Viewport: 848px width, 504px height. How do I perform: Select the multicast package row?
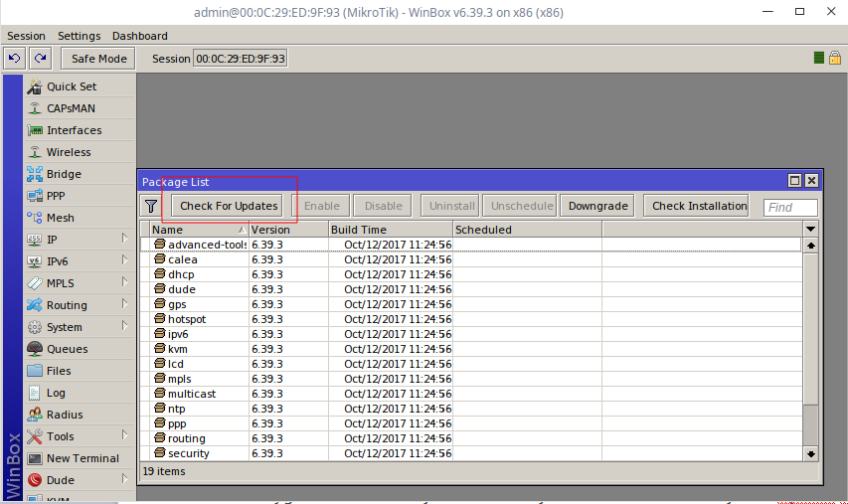coord(470,394)
